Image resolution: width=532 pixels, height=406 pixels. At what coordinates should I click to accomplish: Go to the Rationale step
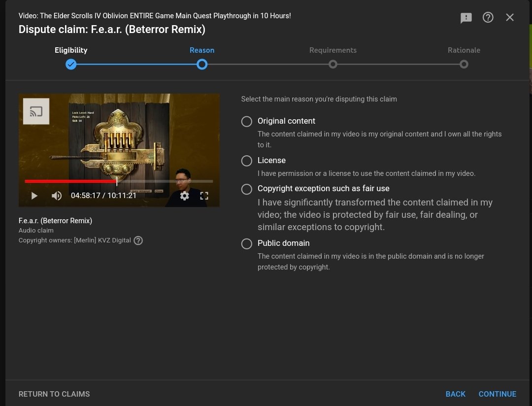464,50
